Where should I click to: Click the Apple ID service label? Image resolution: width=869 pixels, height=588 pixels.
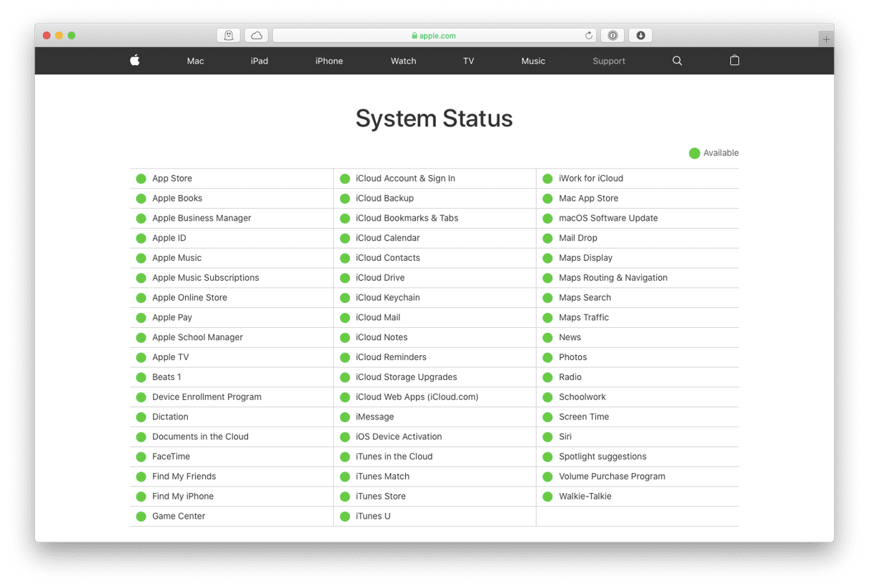coord(169,238)
